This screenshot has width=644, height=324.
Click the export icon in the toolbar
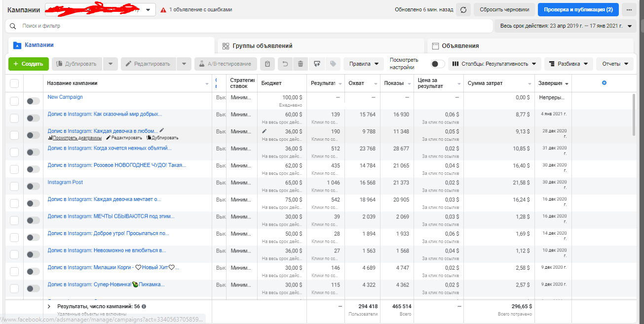click(317, 64)
